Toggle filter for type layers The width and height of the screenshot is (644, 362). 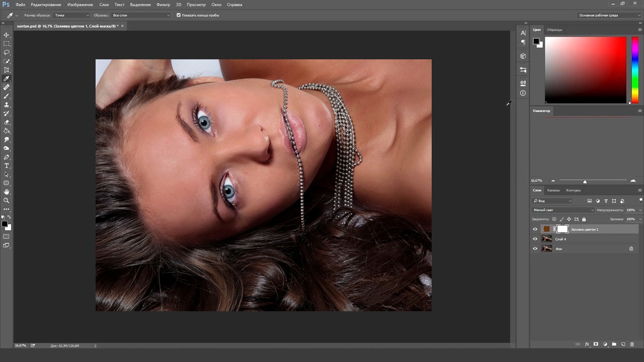tap(606, 201)
